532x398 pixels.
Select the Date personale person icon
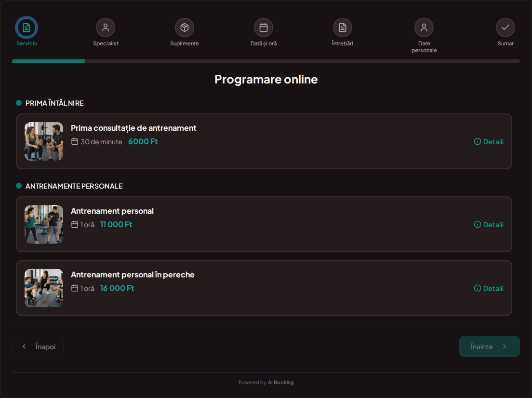[x=424, y=27]
